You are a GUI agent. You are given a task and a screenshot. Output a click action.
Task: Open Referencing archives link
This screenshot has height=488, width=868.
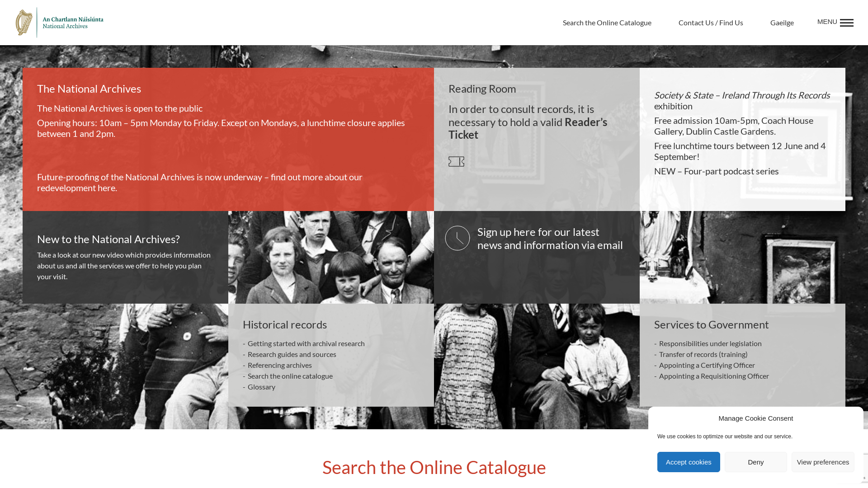coord(279,365)
